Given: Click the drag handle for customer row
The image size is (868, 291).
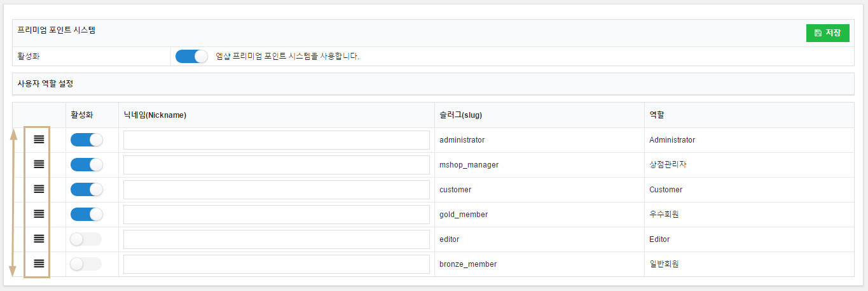Looking at the screenshot, I should (39, 189).
